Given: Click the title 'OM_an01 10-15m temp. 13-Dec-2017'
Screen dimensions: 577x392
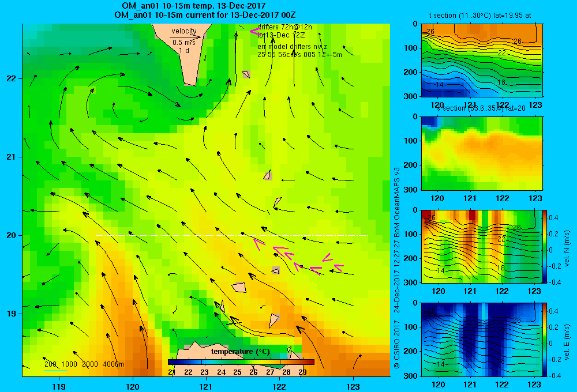Looking at the screenshot, I should click(x=193, y=6).
